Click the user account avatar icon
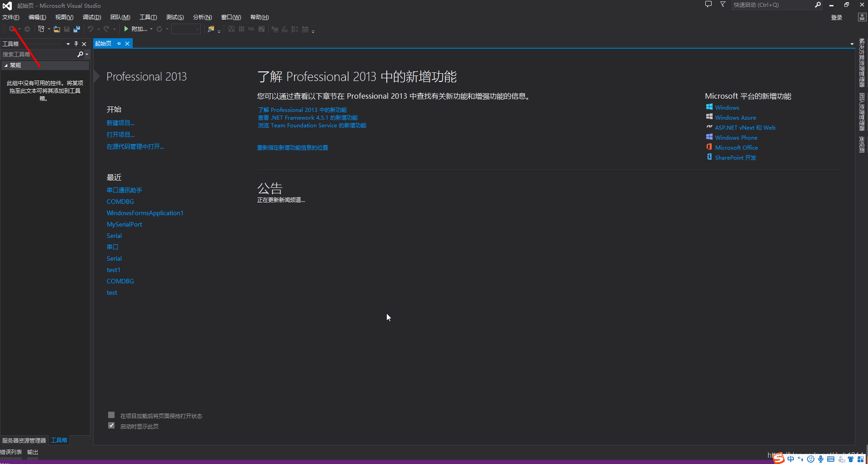868x464 pixels. [862, 17]
